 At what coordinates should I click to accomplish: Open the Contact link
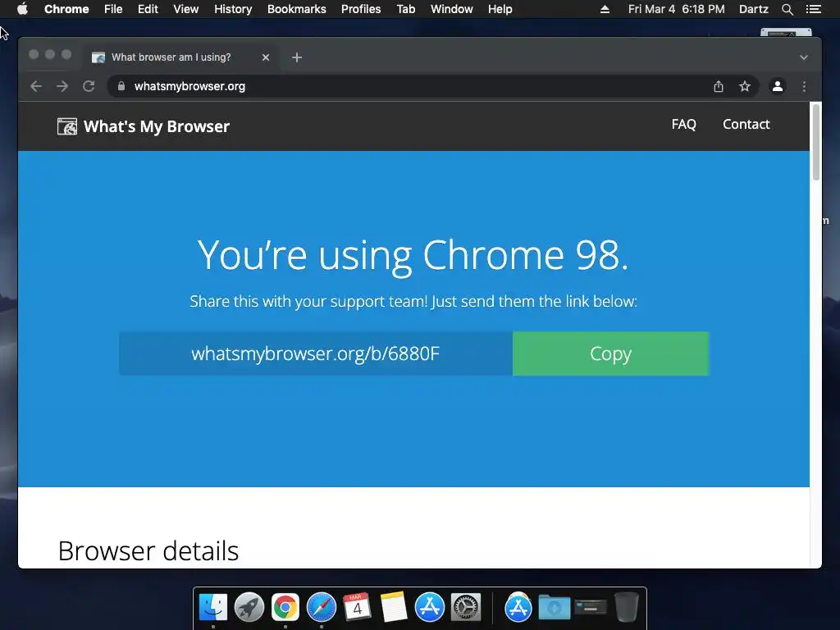(746, 125)
